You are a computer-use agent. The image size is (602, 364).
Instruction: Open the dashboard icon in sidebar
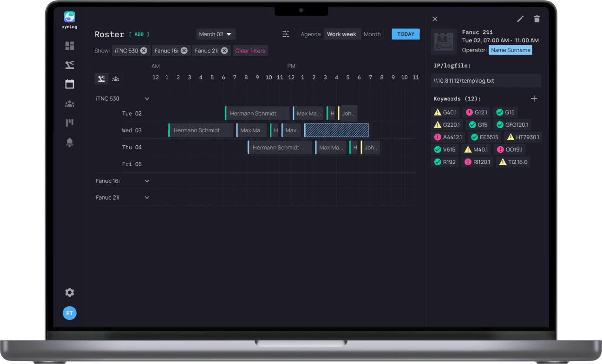click(x=70, y=45)
